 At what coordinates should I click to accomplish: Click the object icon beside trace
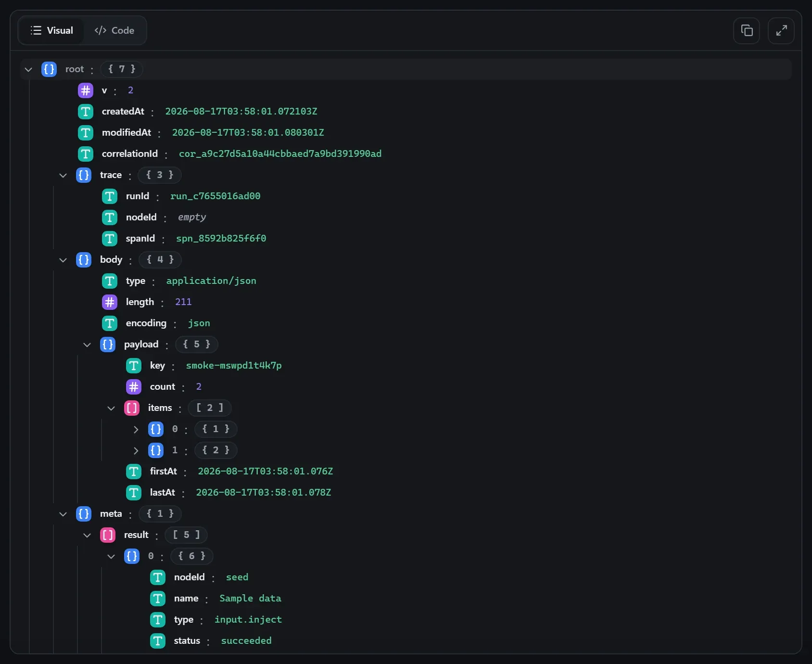pyautogui.click(x=84, y=175)
